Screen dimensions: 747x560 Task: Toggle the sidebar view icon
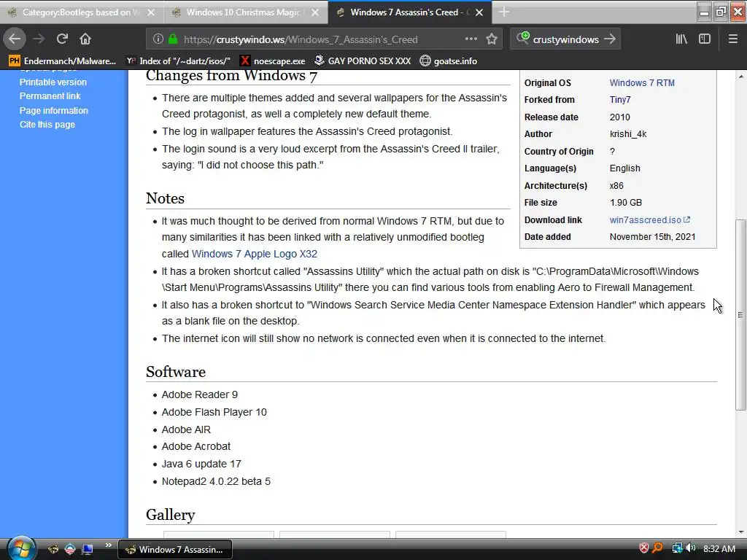[x=705, y=39]
